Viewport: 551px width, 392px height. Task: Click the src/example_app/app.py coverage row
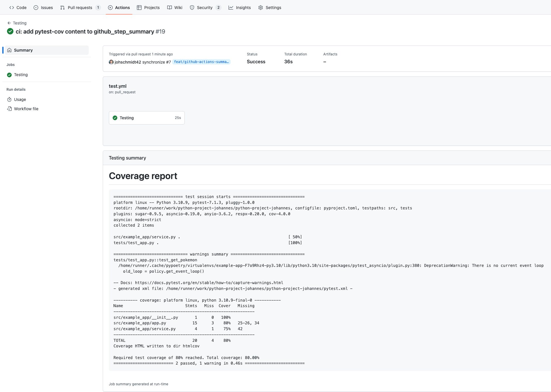click(186, 323)
